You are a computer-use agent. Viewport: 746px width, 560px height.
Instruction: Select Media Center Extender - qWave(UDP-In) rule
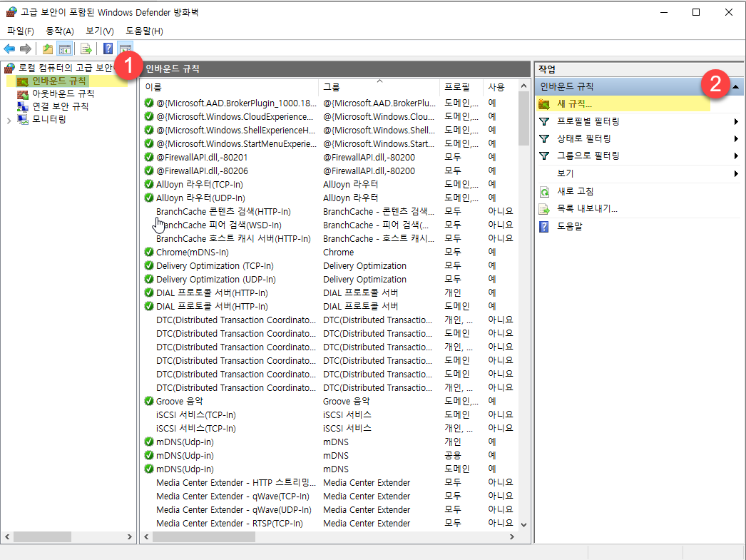click(x=234, y=509)
